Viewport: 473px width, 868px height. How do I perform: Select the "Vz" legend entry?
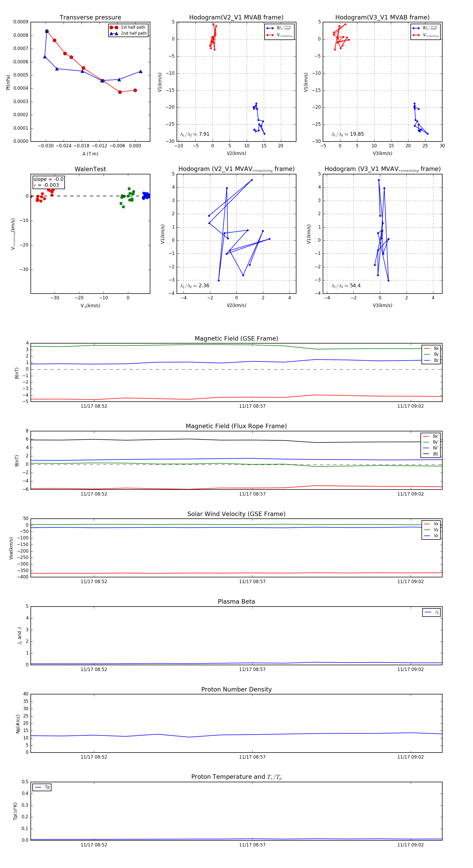[x=431, y=536]
